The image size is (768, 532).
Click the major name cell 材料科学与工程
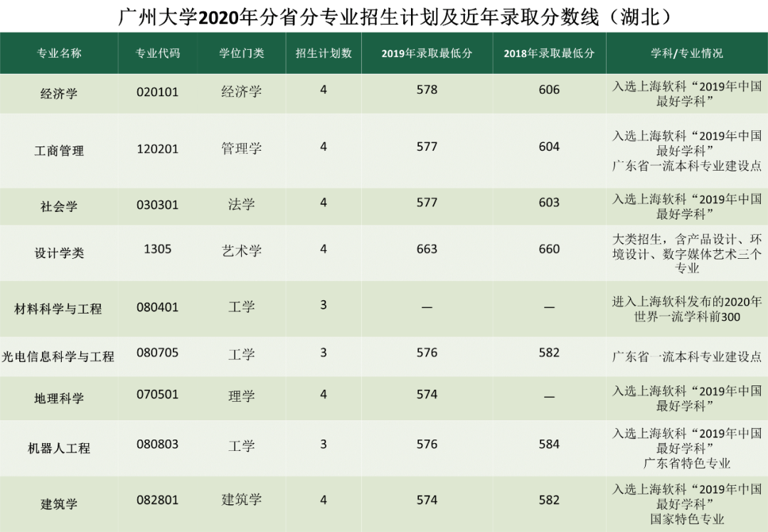coord(58,309)
